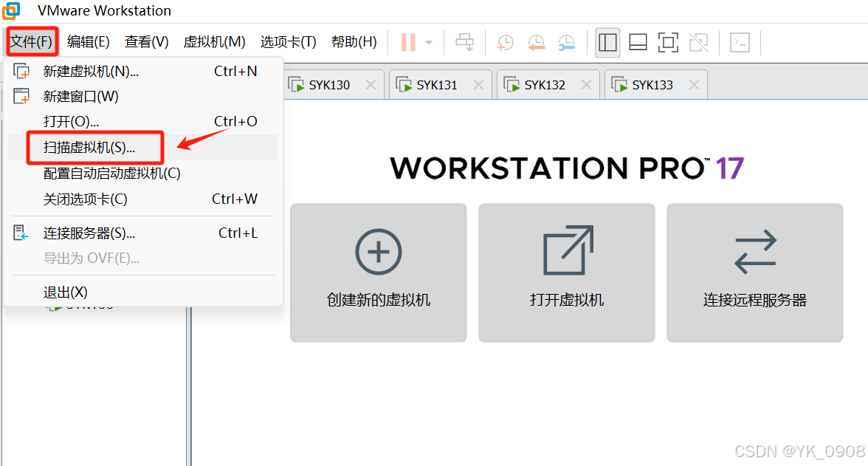This screenshot has height=466, width=868.
Task: Click the full screen mode icon
Action: click(x=668, y=43)
